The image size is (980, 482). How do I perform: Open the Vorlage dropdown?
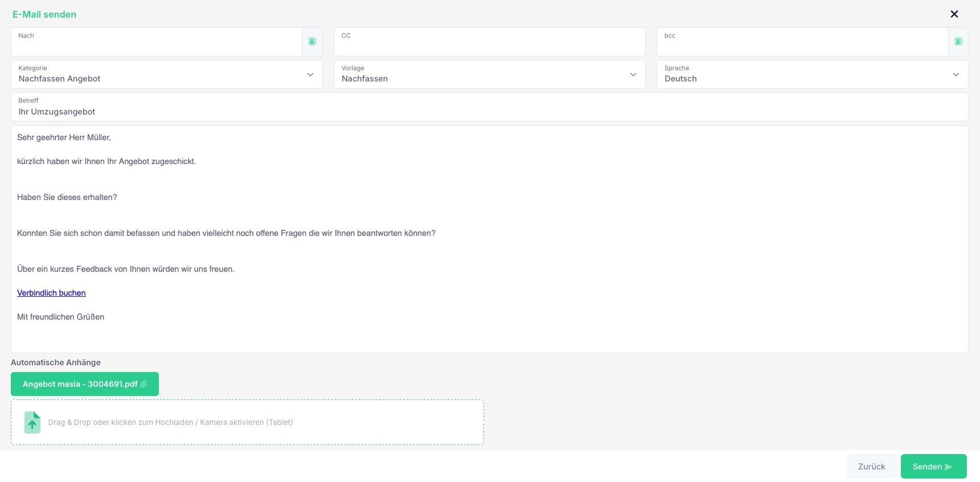pos(490,75)
